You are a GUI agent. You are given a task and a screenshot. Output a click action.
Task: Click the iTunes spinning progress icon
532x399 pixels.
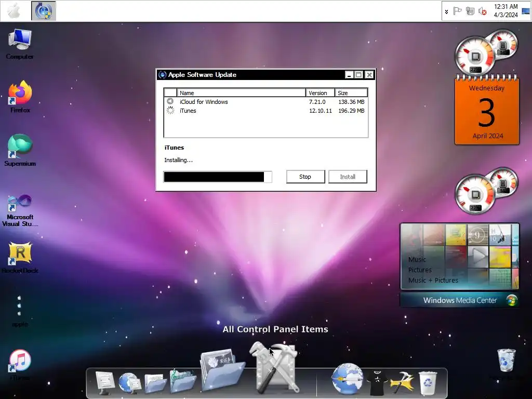170,110
